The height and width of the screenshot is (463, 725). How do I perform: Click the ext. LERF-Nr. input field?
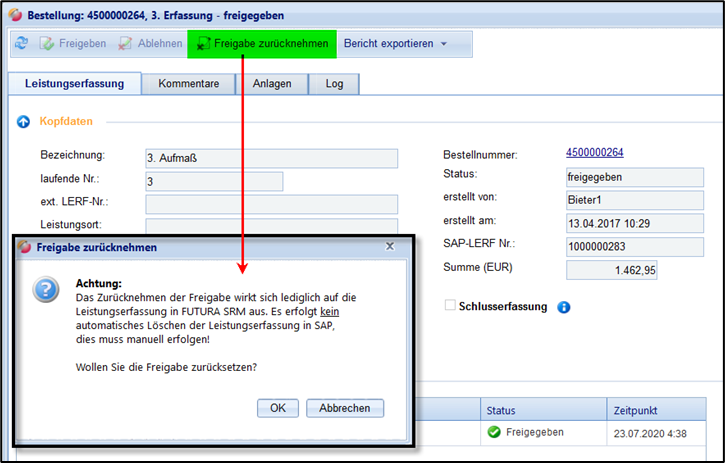pyautogui.click(x=271, y=204)
